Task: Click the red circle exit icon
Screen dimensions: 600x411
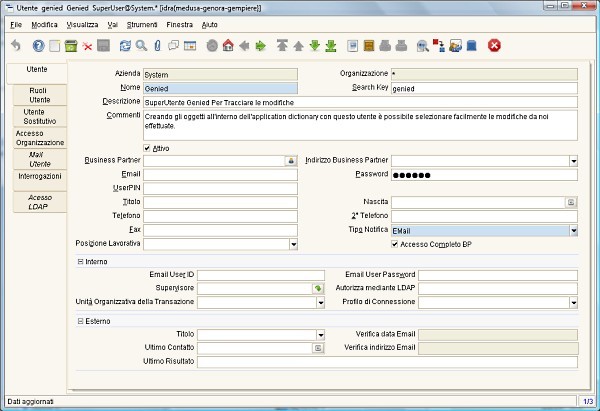Action: tap(494, 46)
